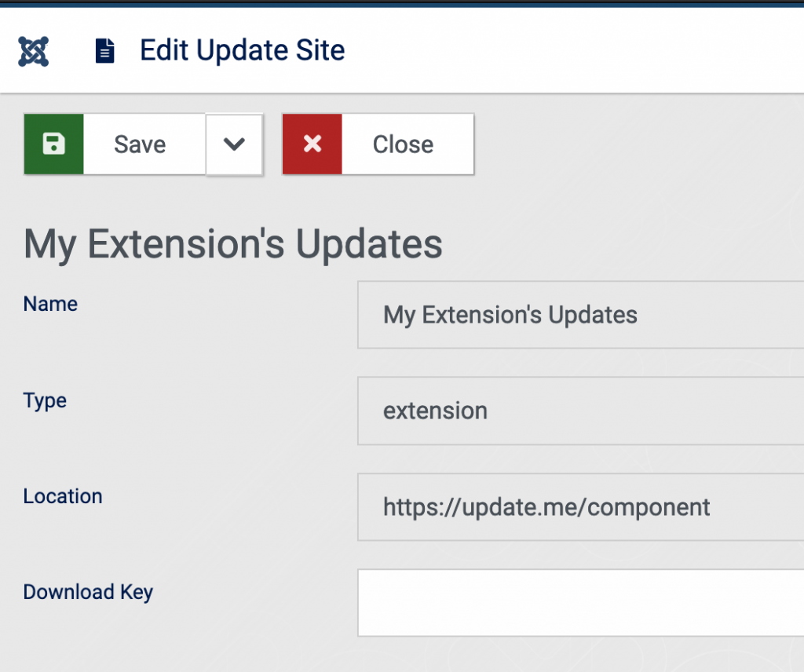Focus the Name field showing My Extension's Updates

click(580, 315)
